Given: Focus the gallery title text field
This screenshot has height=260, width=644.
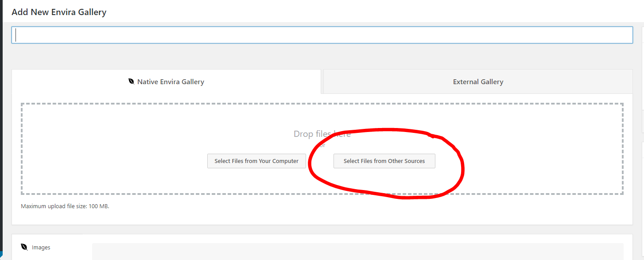Looking at the screenshot, I should 322,35.
